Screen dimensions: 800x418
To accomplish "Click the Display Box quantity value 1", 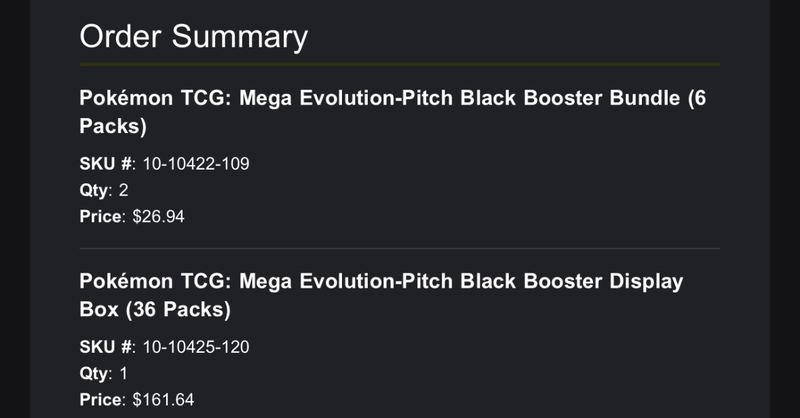I will point(123,374).
